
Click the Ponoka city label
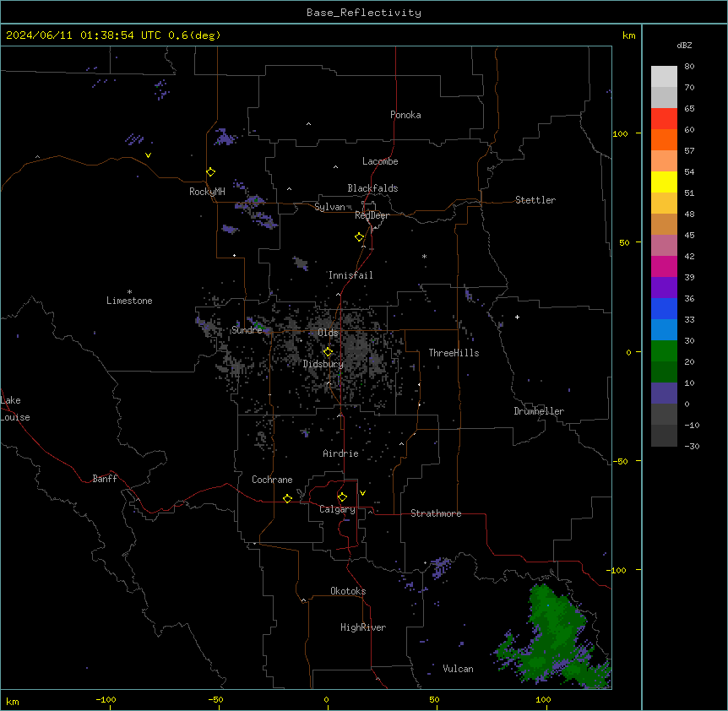tap(405, 115)
